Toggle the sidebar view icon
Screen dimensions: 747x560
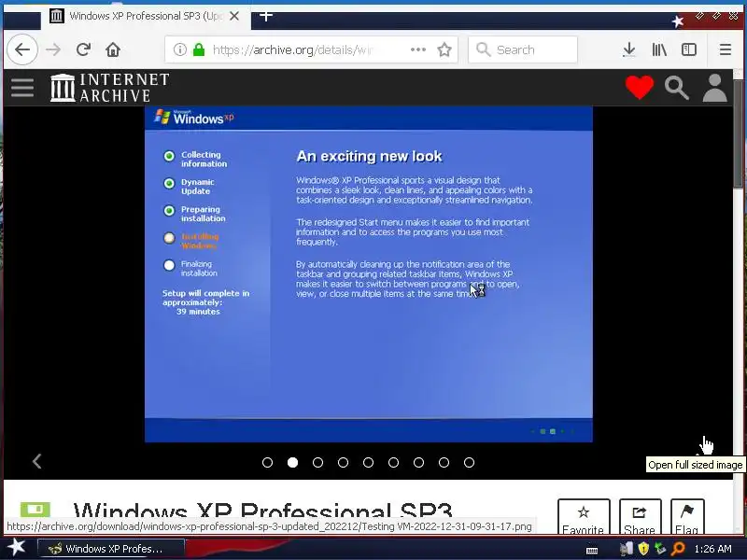click(x=689, y=49)
